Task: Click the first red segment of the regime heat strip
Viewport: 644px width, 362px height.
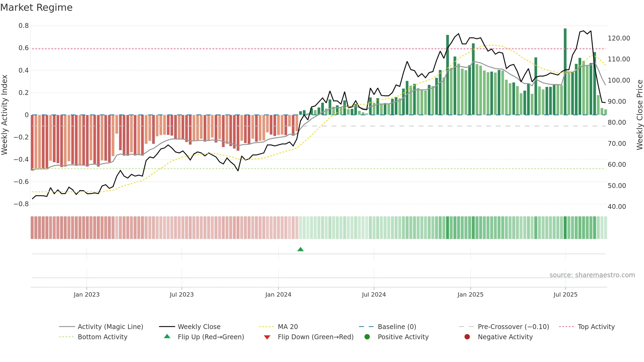Action: click(x=32, y=228)
